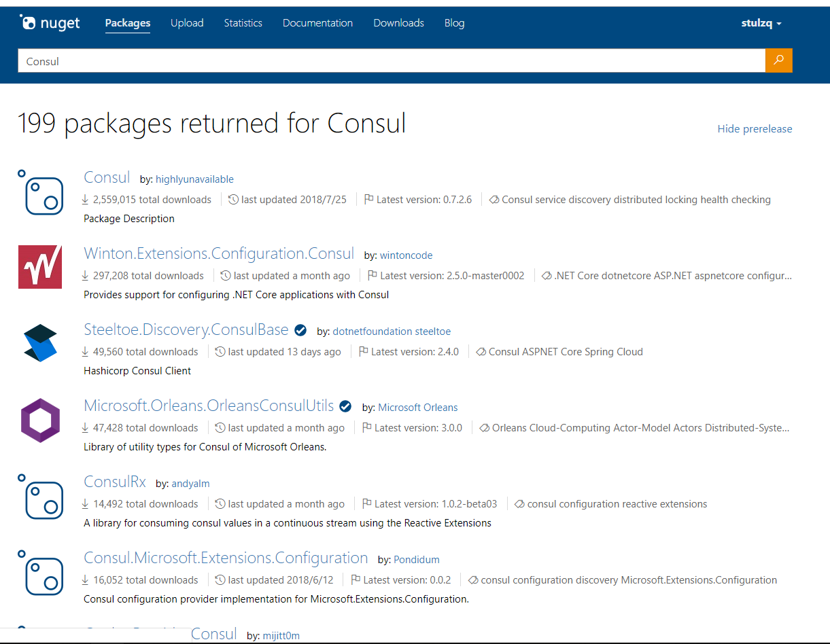830x644 pixels.
Task: Open the stulzq account dropdown
Action: click(761, 23)
